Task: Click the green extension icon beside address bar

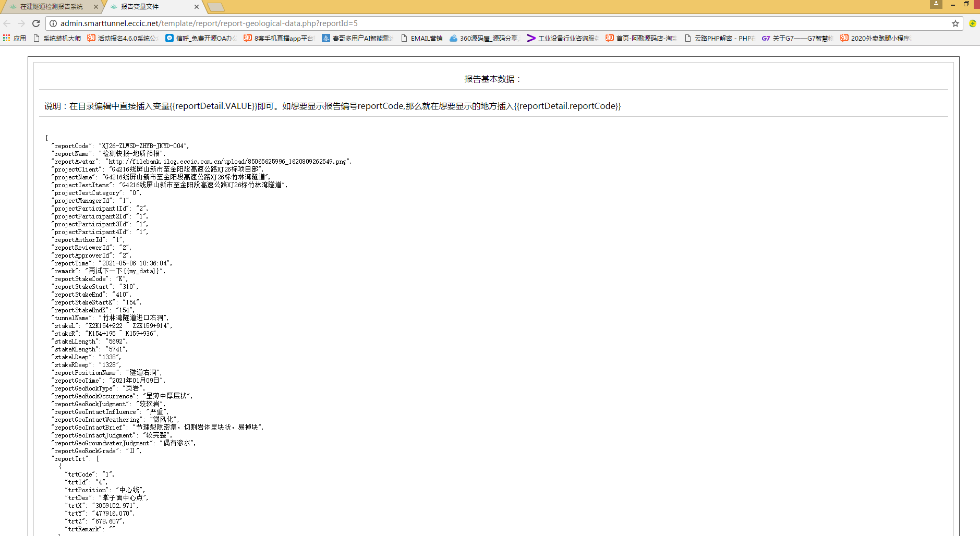Action: (x=972, y=23)
